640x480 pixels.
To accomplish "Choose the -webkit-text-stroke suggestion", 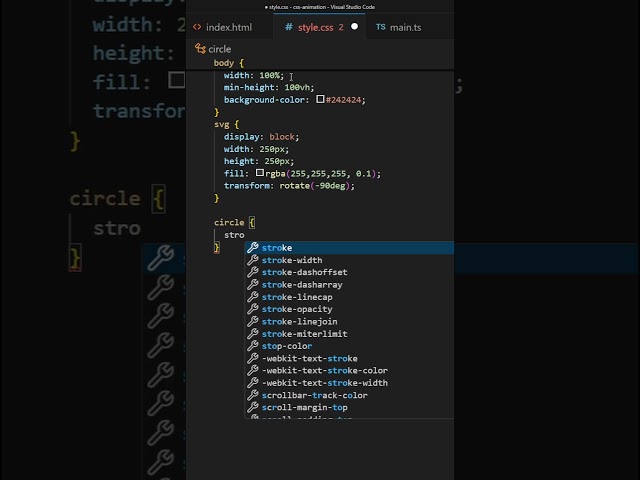I will coord(349,358).
